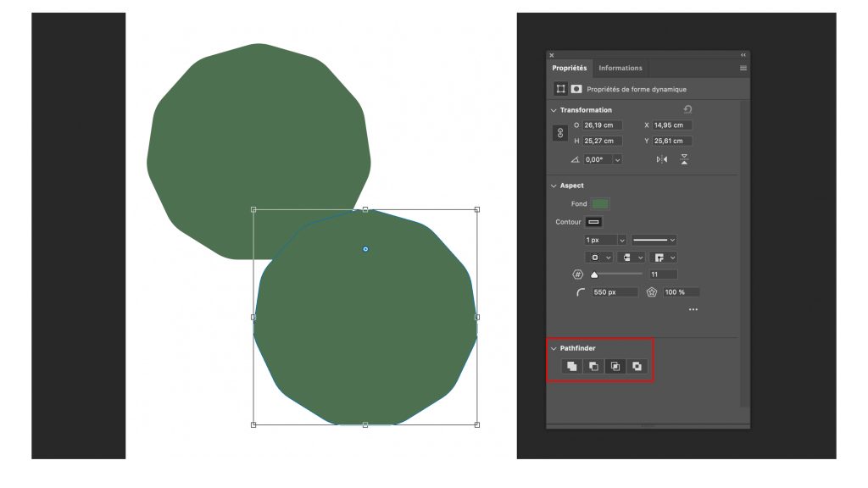Collapse the panel with the double arrows
This screenshot has height=488, width=868.
point(743,55)
